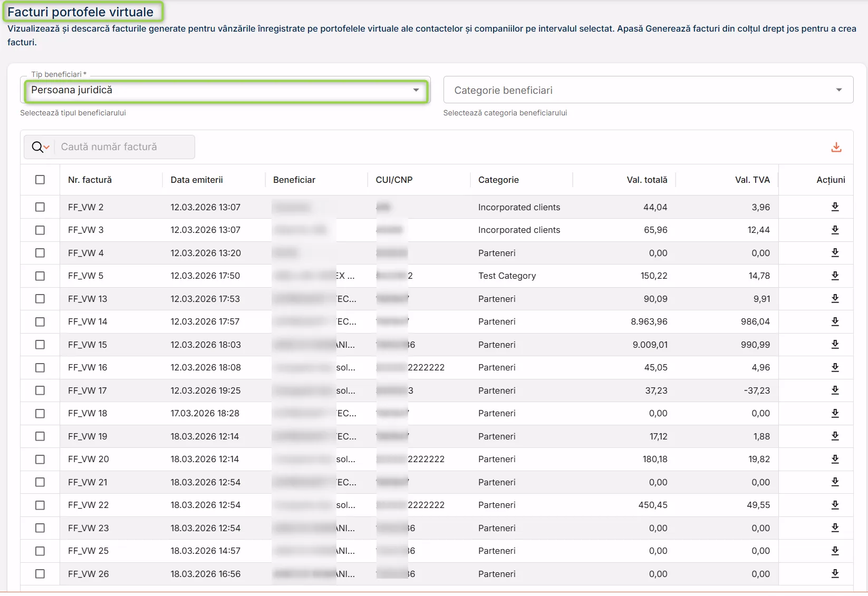Download invoice FF_VW 2
868x596 pixels.
click(x=835, y=207)
